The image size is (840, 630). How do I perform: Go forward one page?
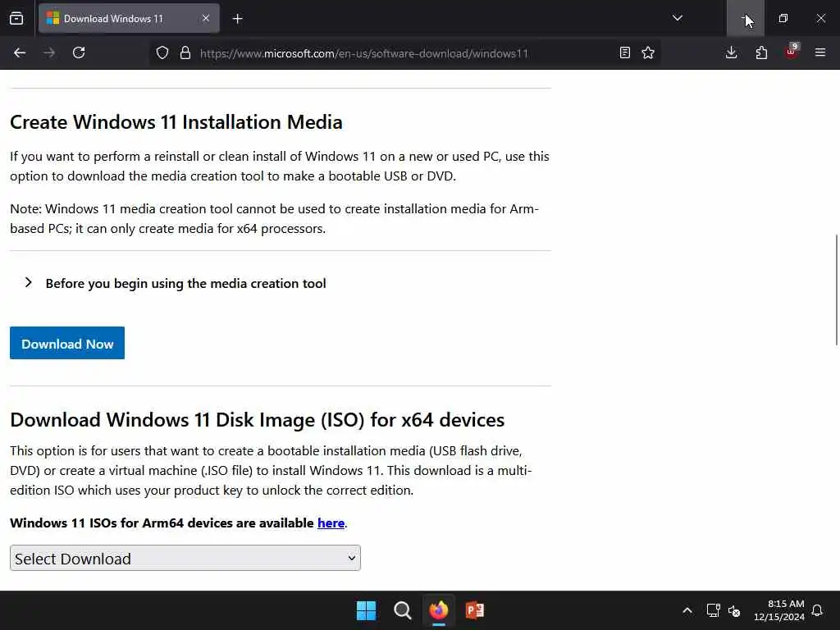click(x=49, y=52)
